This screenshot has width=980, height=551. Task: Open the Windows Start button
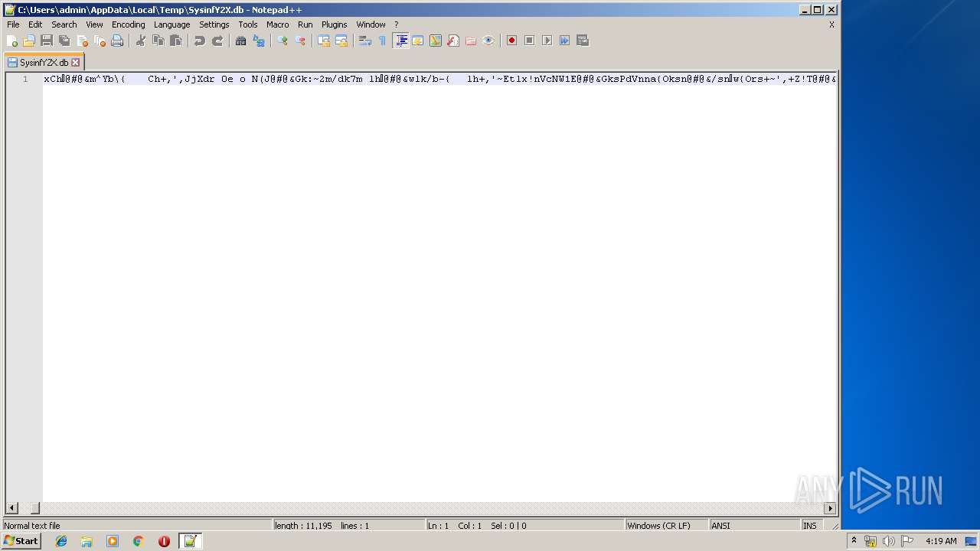coord(21,541)
